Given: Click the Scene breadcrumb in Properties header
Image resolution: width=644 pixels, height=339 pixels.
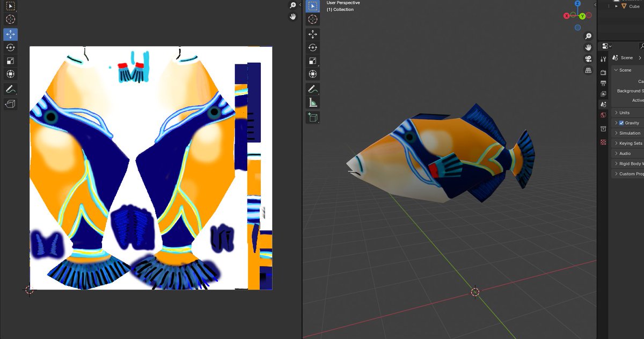Looking at the screenshot, I should click(x=626, y=57).
